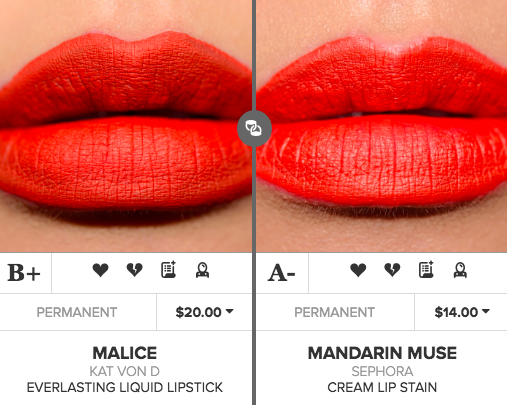Click the center swap comparison icon
The image size is (507, 405).
pyautogui.click(x=254, y=128)
